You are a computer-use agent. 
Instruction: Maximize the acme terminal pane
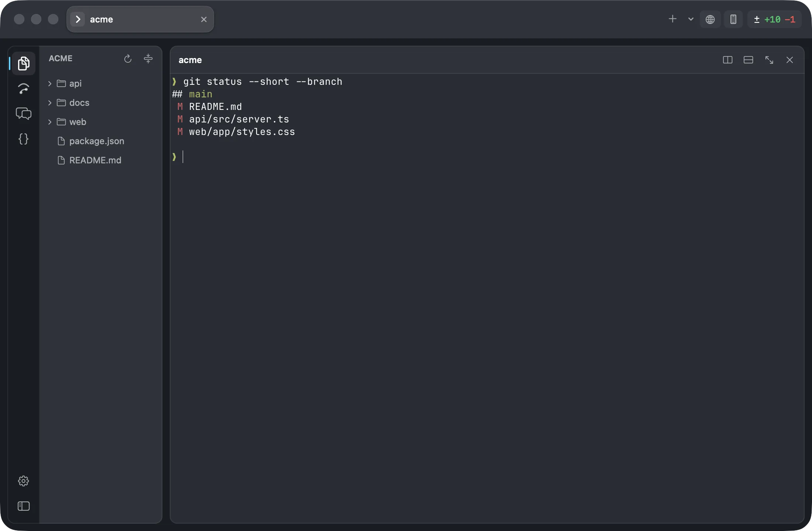pos(769,60)
